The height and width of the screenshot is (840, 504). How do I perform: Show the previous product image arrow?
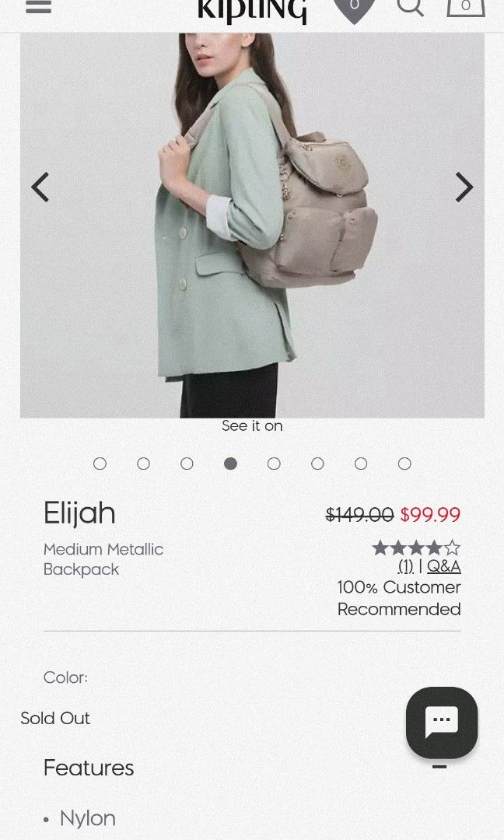pyautogui.click(x=40, y=187)
